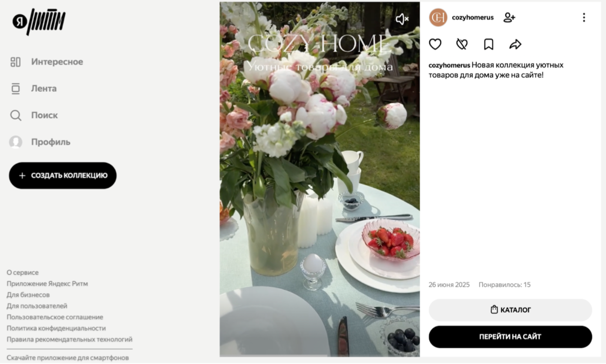The width and height of the screenshot is (606, 364).
Task: Share the post with the arrow icon
Action: (x=515, y=44)
